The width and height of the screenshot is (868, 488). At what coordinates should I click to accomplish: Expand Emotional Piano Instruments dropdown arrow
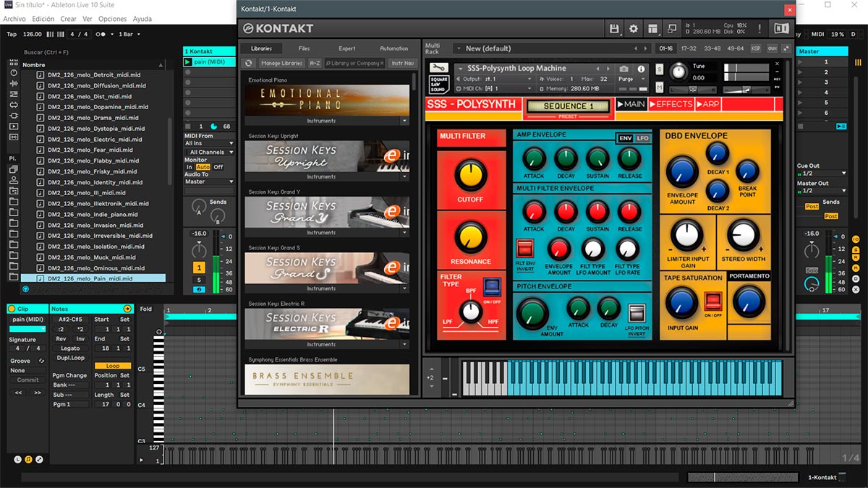pos(405,121)
